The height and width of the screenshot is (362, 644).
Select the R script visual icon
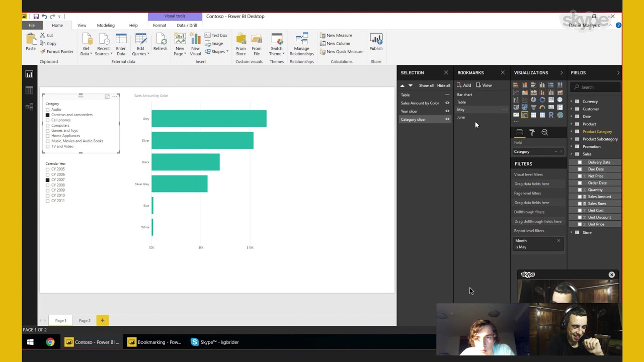[x=551, y=115]
